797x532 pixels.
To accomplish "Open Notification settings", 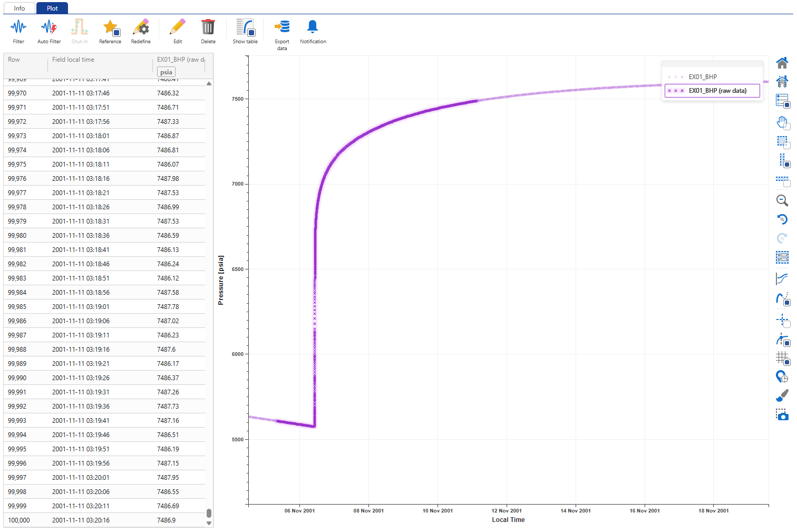I will (313, 30).
